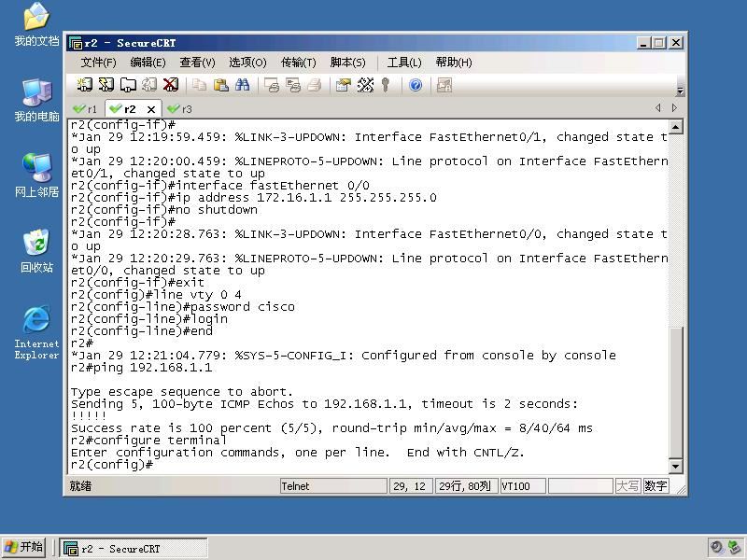This screenshot has height=560, width=747.
Task: Open the 脚本(S) menu
Action: [347, 63]
